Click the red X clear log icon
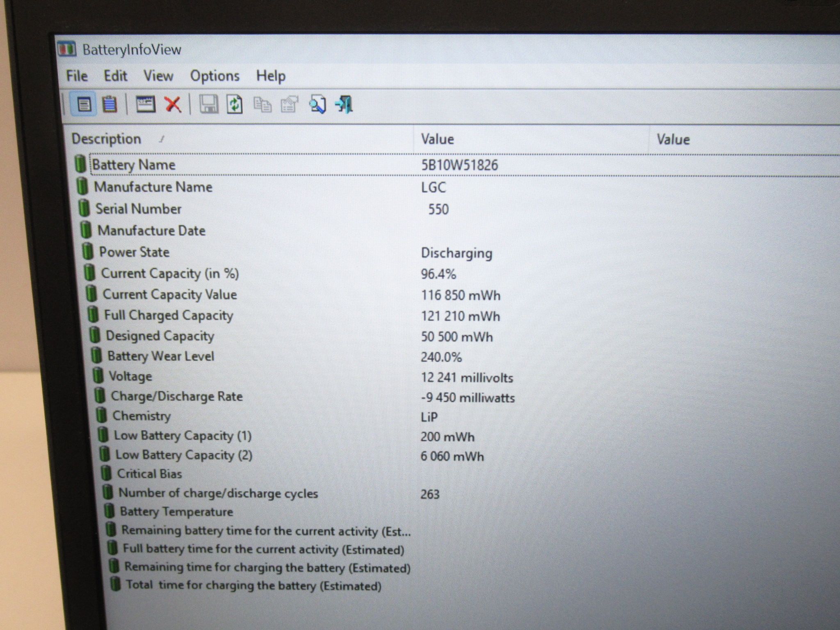Screen dimensions: 840x630 [173, 104]
